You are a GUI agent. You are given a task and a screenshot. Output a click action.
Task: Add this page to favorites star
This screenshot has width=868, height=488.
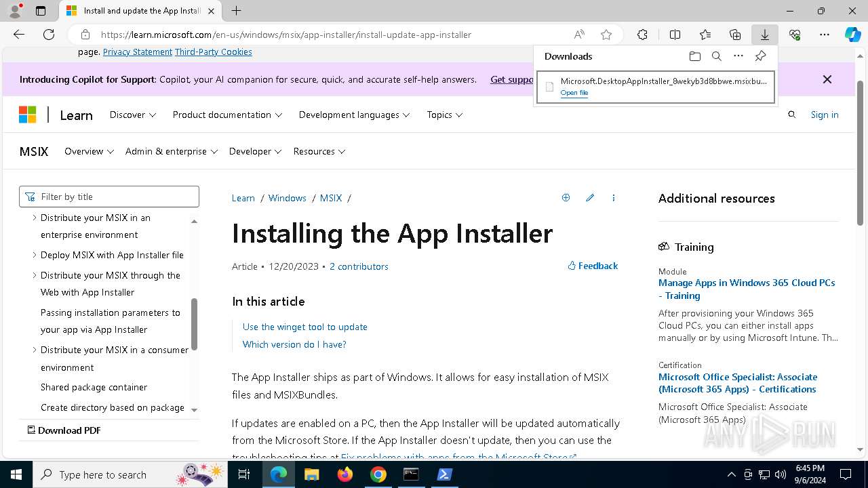606,35
